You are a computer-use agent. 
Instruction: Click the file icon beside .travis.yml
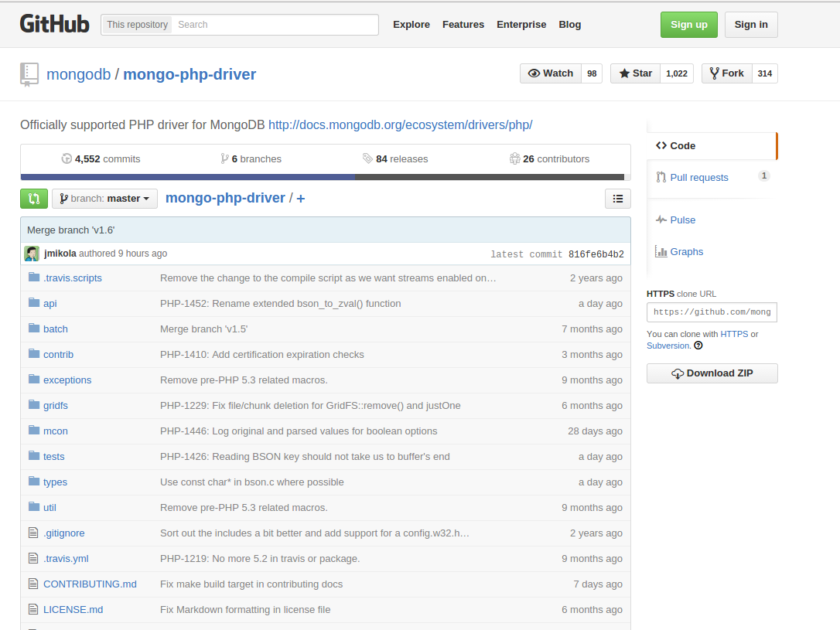(33, 558)
